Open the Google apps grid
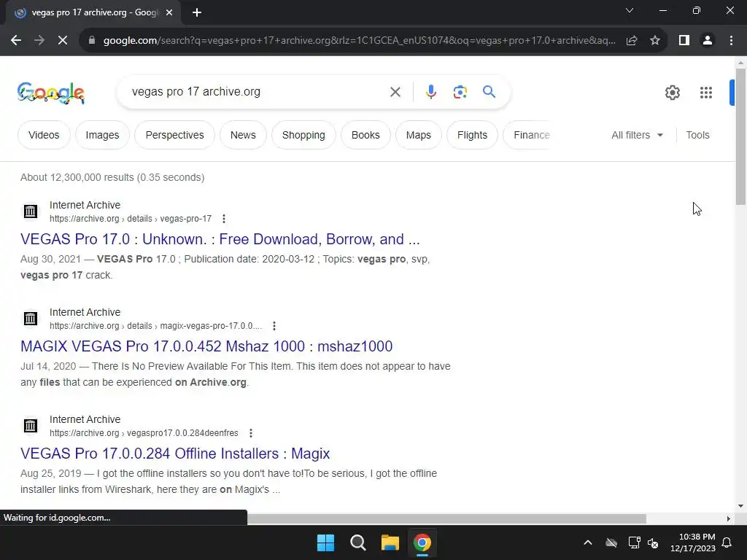This screenshot has height=560, width=747. (705, 93)
